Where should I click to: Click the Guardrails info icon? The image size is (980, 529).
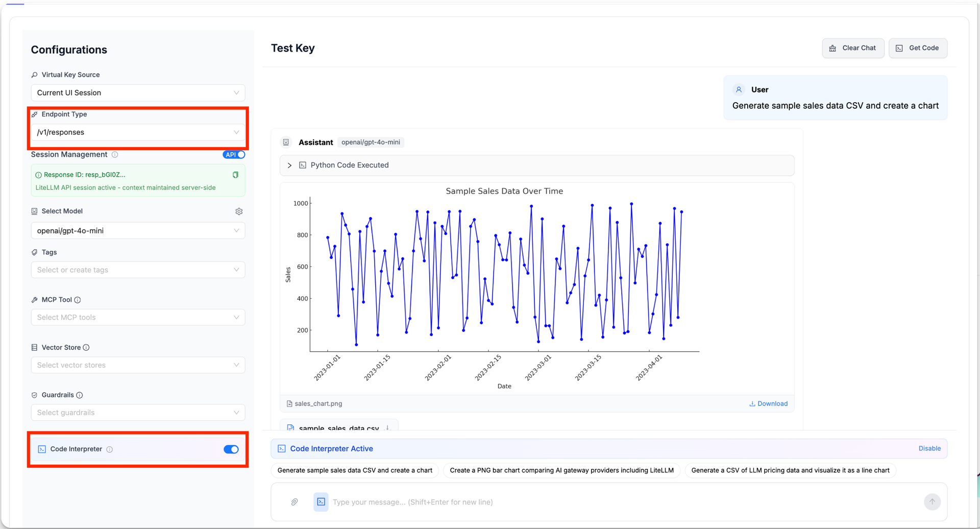[x=80, y=395]
